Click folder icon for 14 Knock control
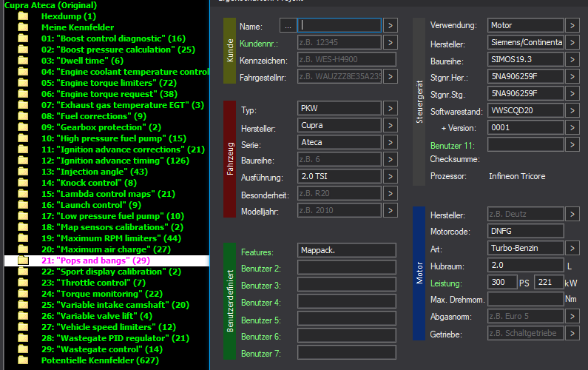 coord(23,182)
